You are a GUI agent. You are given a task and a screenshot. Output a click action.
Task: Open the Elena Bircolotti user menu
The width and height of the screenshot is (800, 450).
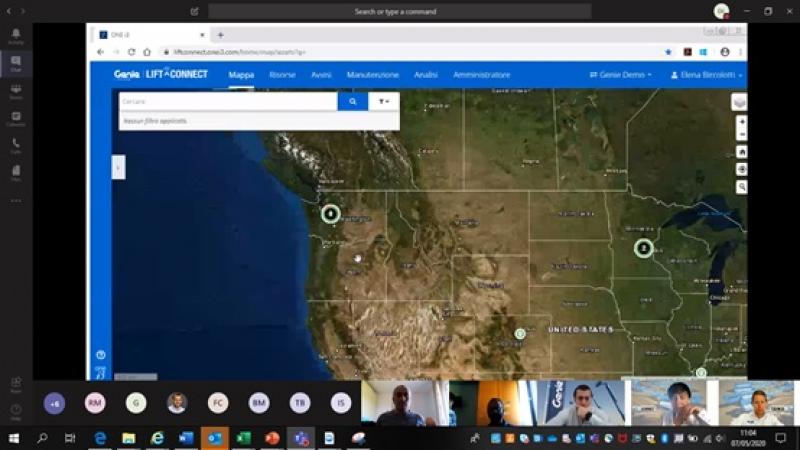(706, 75)
